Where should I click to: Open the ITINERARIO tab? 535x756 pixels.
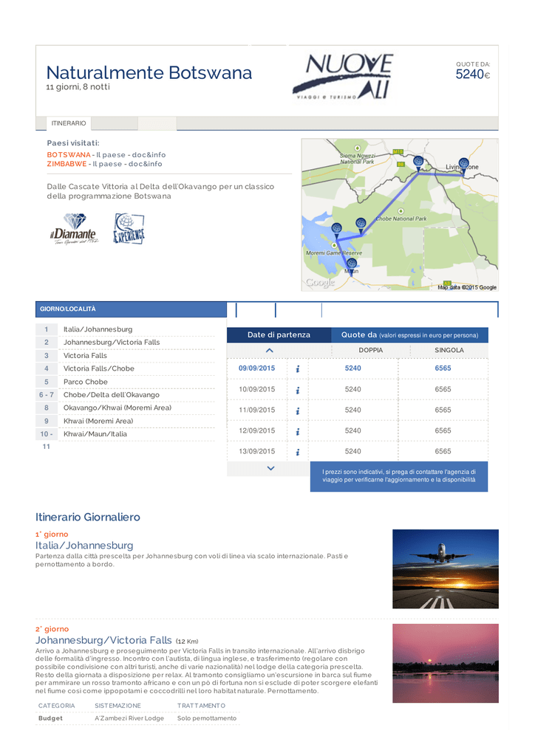(69, 123)
